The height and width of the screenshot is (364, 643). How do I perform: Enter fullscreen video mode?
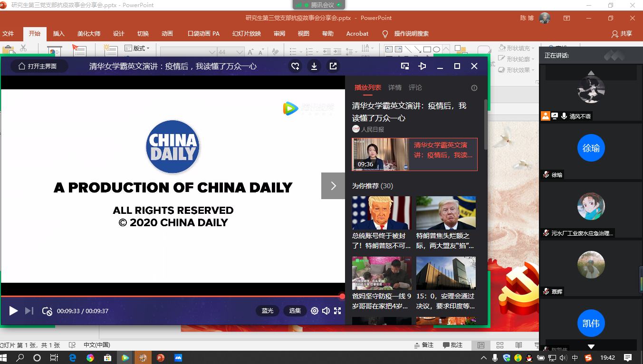click(x=337, y=311)
